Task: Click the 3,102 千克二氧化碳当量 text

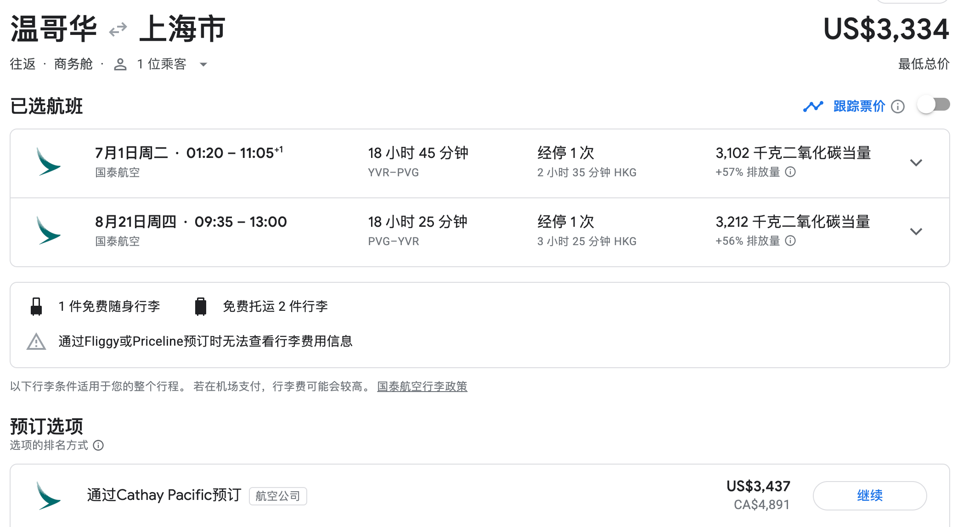Action: coord(793,153)
